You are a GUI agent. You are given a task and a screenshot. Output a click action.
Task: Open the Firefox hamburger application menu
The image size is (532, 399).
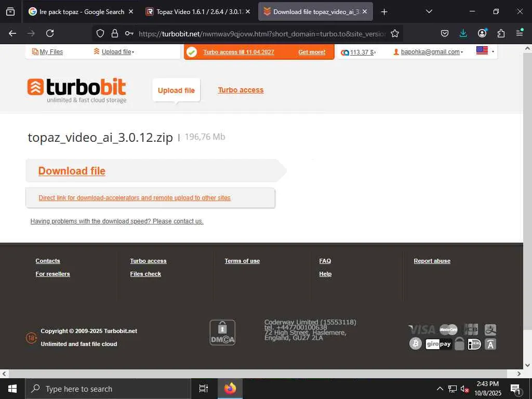(520, 33)
